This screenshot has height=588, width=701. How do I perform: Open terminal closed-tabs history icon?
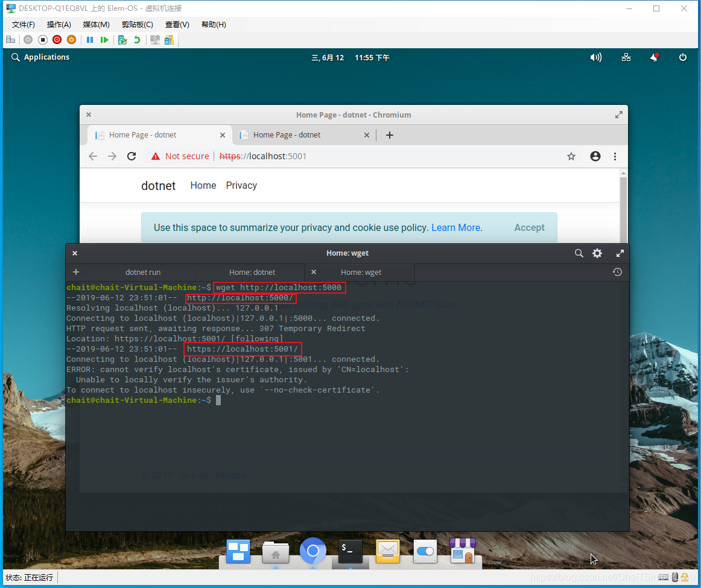tap(617, 272)
